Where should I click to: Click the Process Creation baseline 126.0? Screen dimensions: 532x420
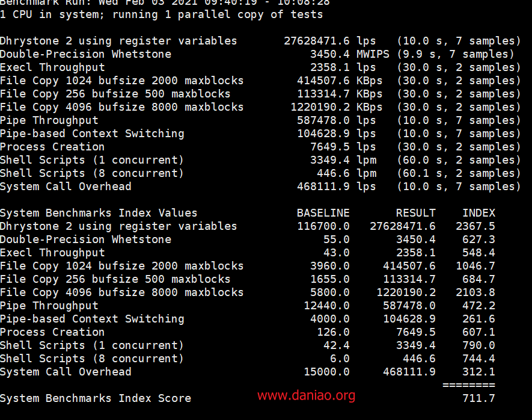pos(333,332)
